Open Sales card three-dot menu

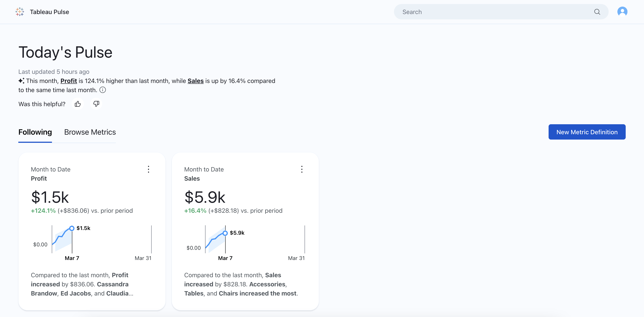(302, 169)
